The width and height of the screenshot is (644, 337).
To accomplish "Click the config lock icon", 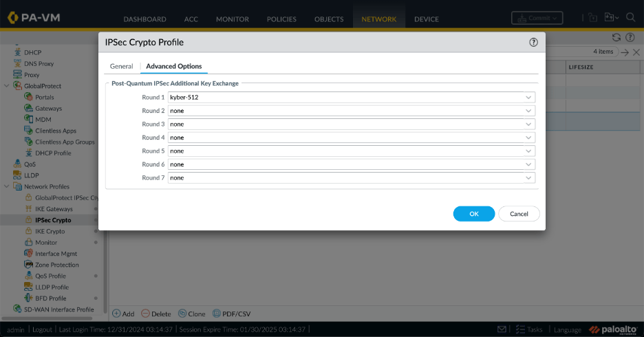I will point(592,18).
